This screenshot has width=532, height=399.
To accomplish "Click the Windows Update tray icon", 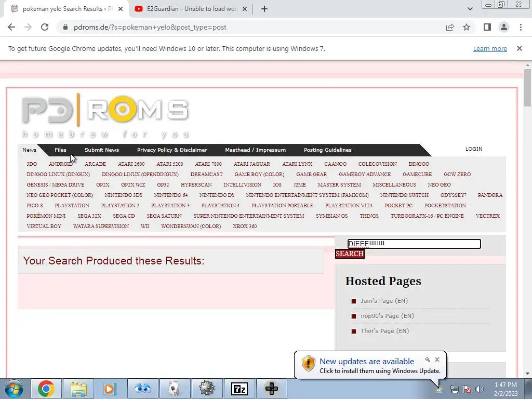I will pos(440,389).
